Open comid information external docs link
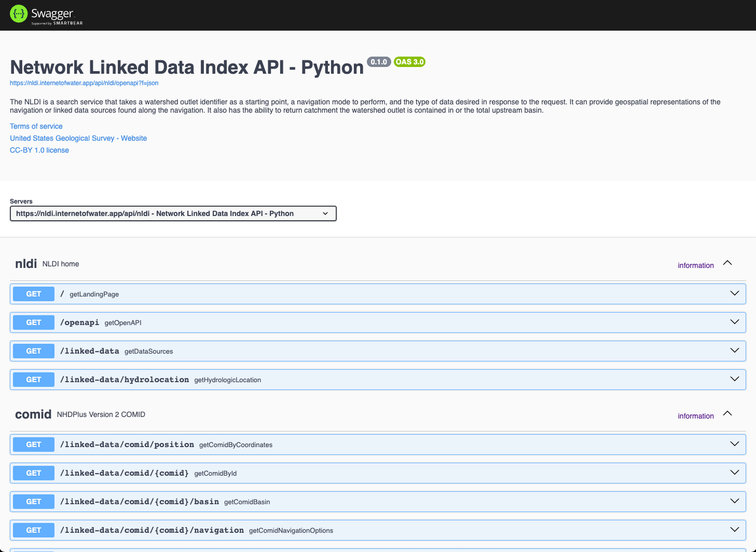The image size is (756, 552). (x=695, y=416)
